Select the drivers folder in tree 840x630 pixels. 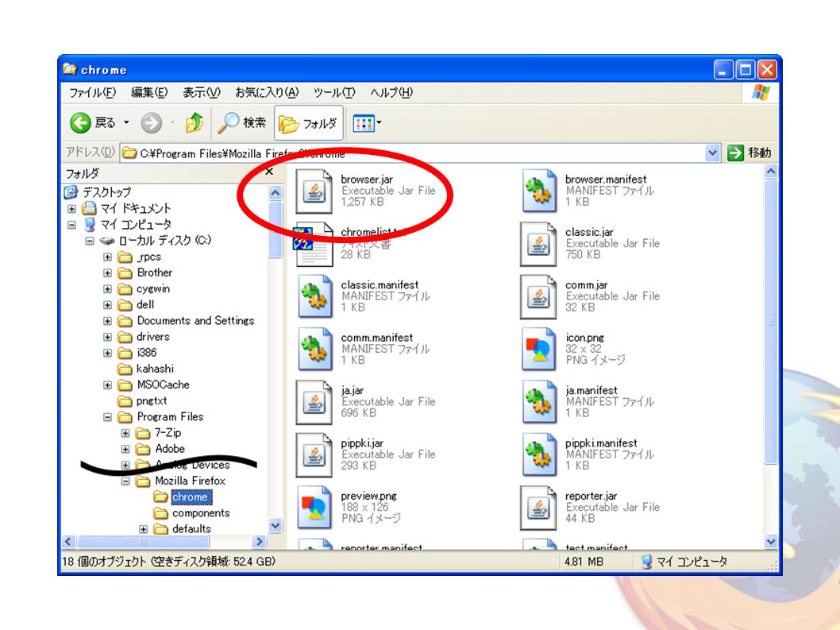pos(152,337)
